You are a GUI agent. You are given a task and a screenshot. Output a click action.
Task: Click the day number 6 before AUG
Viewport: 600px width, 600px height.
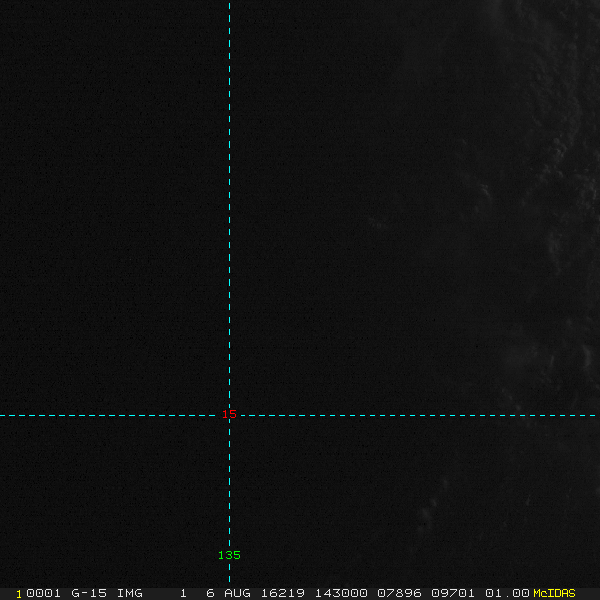tap(210, 593)
